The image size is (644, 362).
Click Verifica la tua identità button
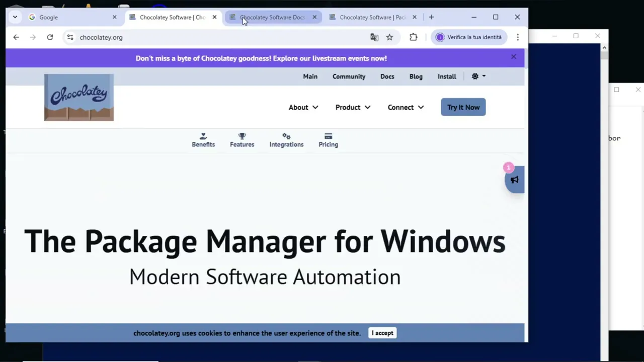(469, 37)
